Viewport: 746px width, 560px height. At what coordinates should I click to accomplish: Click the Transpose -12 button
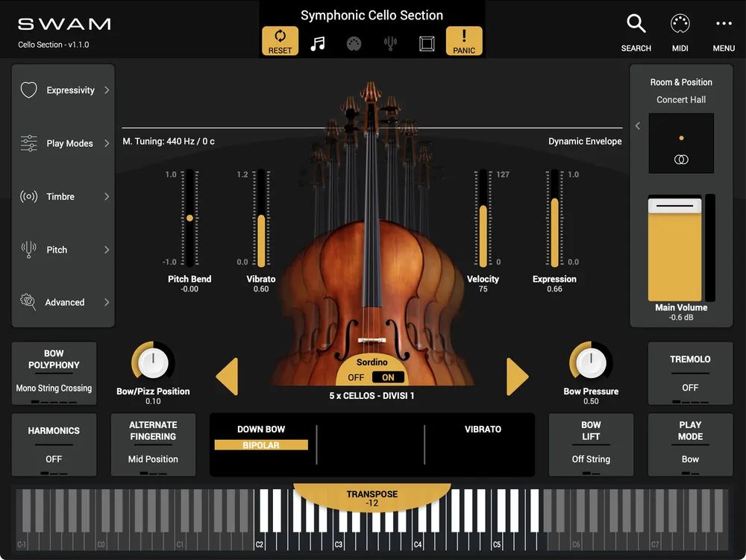click(372, 497)
